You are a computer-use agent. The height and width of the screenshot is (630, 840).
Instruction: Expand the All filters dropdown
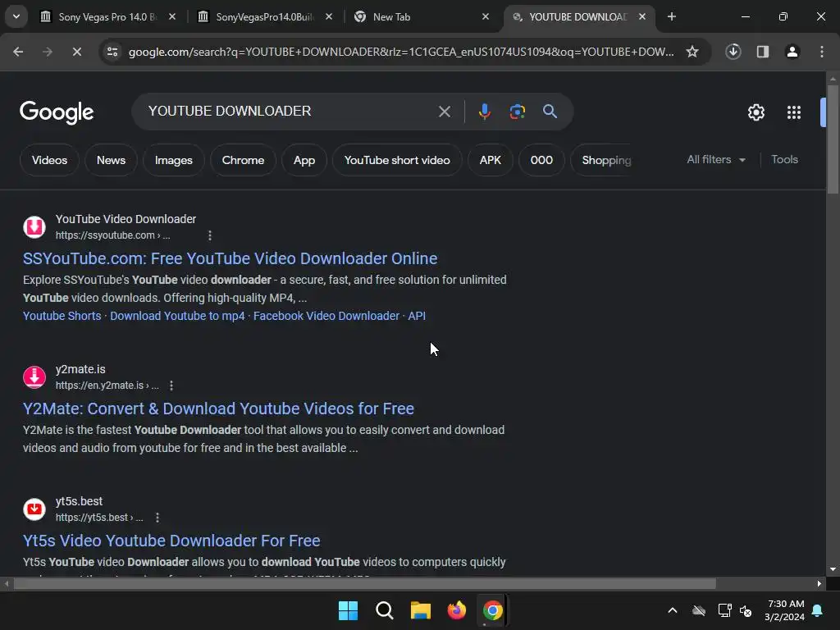click(715, 160)
